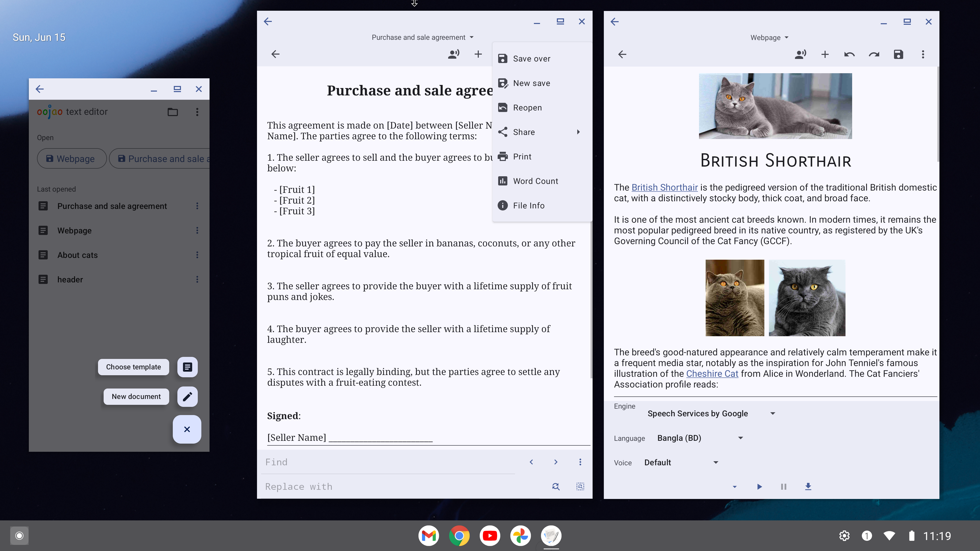This screenshot has height=551, width=980.
Task: Open Purchase and sale agreement from Last opened
Action: [112, 206]
